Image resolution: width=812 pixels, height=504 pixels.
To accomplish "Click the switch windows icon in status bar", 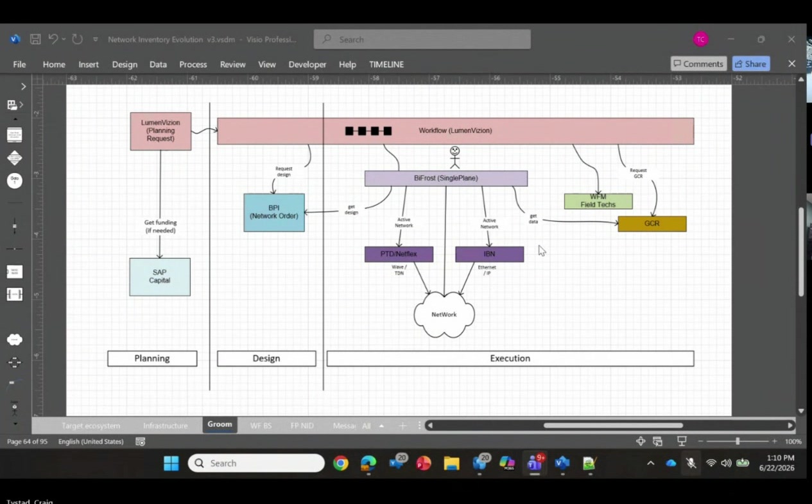I will pyautogui.click(x=658, y=442).
